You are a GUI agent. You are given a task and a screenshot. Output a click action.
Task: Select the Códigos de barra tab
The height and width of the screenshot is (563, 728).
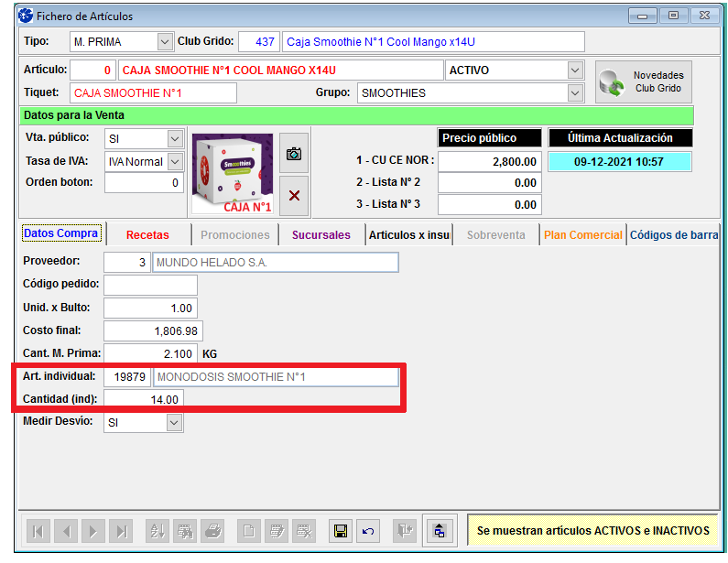pyautogui.click(x=673, y=235)
